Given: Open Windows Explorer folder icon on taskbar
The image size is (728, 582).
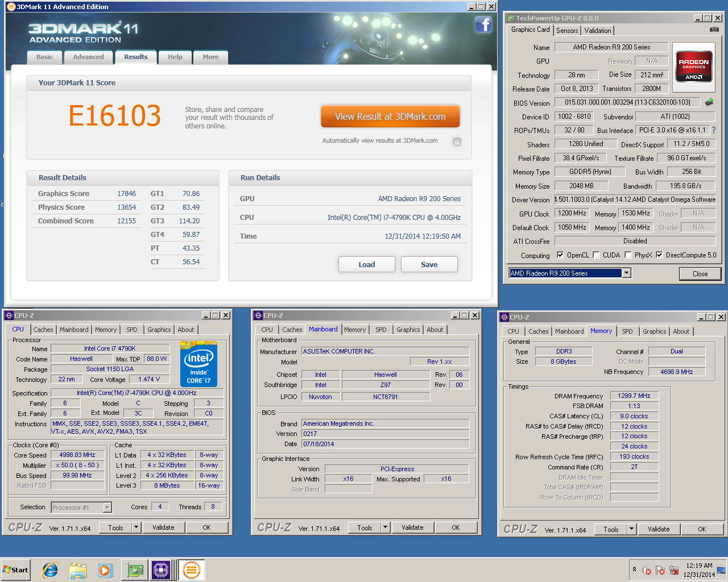Looking at the screenshot, I should click(x=77, y=570).
